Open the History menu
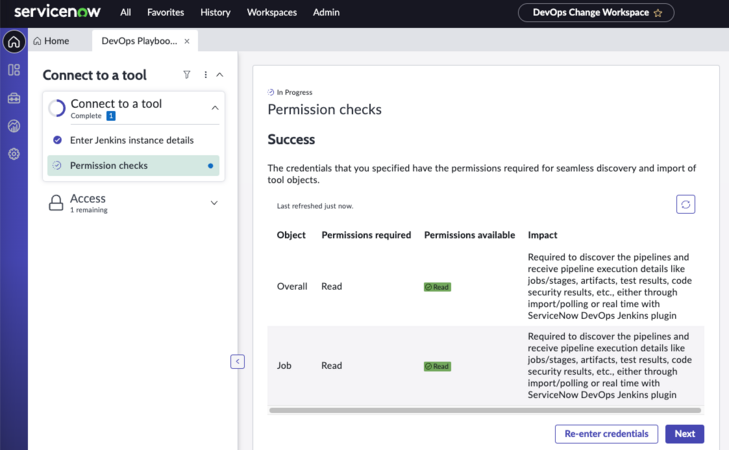 215,13
